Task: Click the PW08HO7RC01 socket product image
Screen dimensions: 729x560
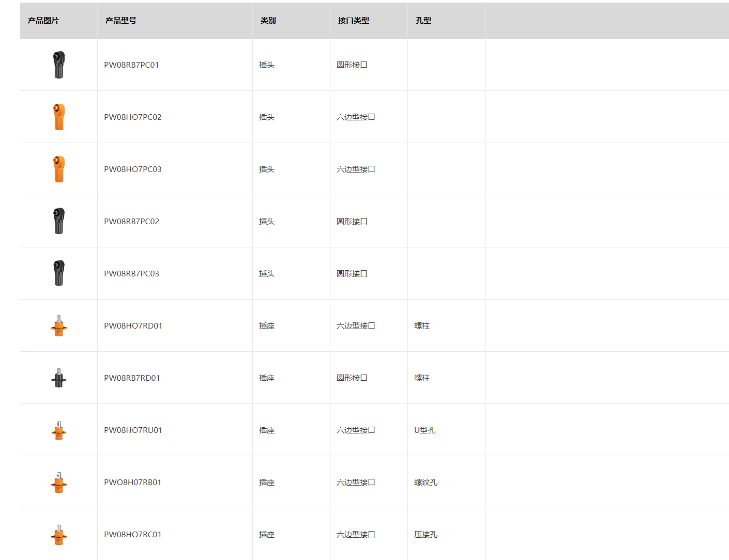Action: pyautogui.click(x=59, y=535)
